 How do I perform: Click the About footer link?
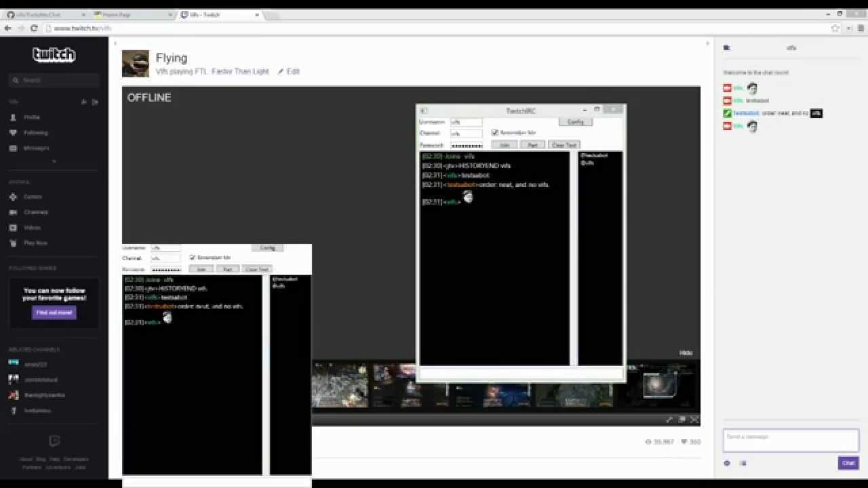tap(26, 459)
